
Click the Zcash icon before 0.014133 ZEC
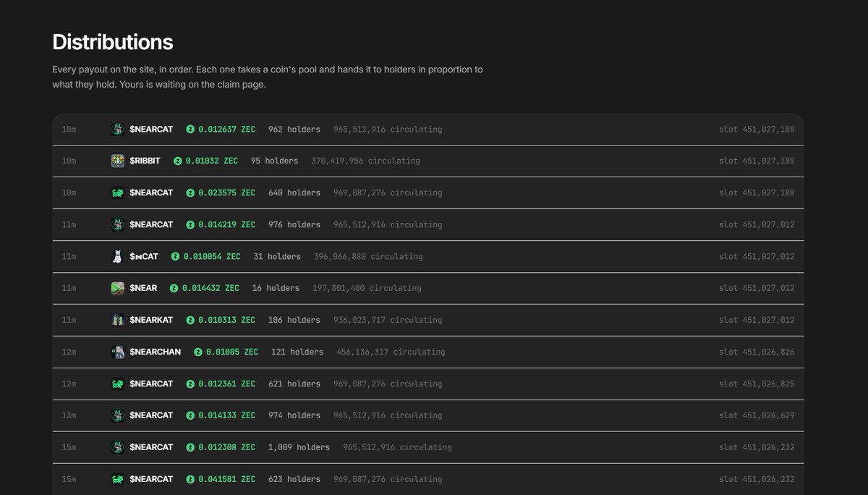(x=190, y=415)
